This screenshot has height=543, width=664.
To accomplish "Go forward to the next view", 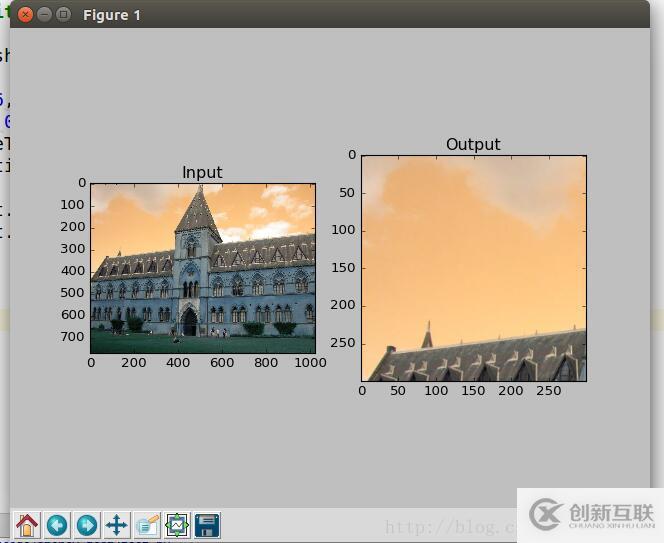I will pos(87,525).
